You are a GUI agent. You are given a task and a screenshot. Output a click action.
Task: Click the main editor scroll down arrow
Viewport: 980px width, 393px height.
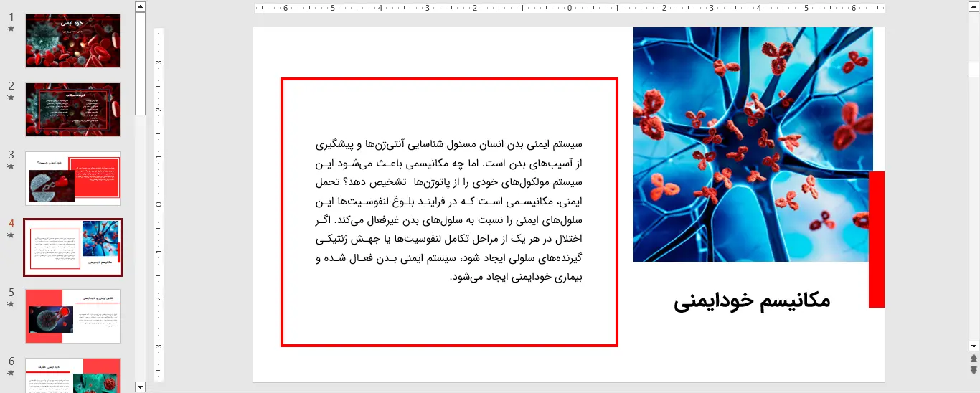click(x=974, y=345)
